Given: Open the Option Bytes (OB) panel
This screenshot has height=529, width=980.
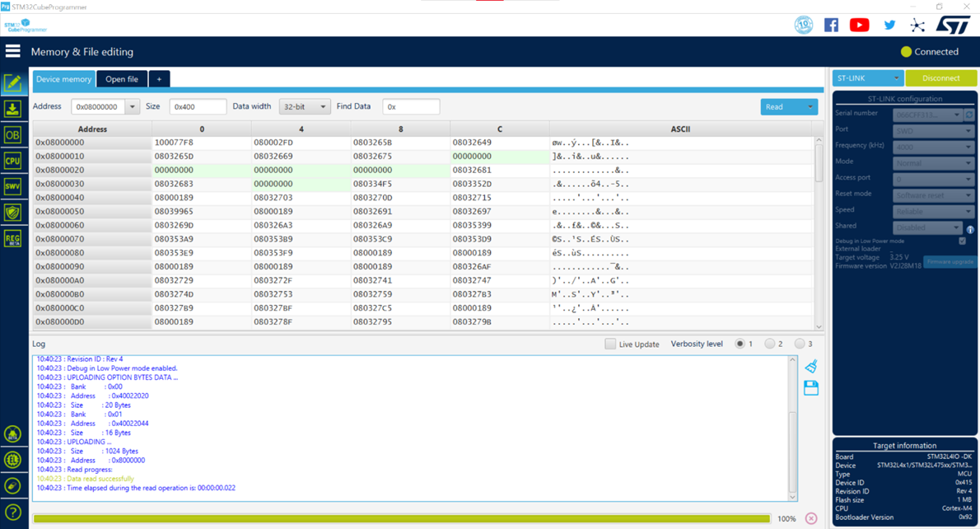Looking at the screenshot, I should click(x=12, y=135).
